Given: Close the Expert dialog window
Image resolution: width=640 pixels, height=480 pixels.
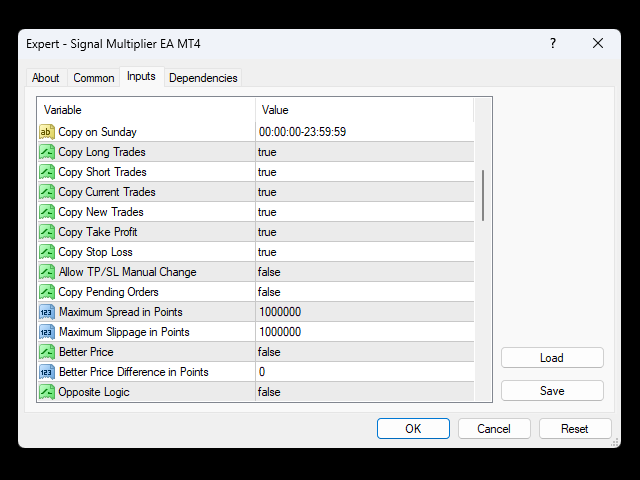Looking at the screenshot, I should point(598,43).
